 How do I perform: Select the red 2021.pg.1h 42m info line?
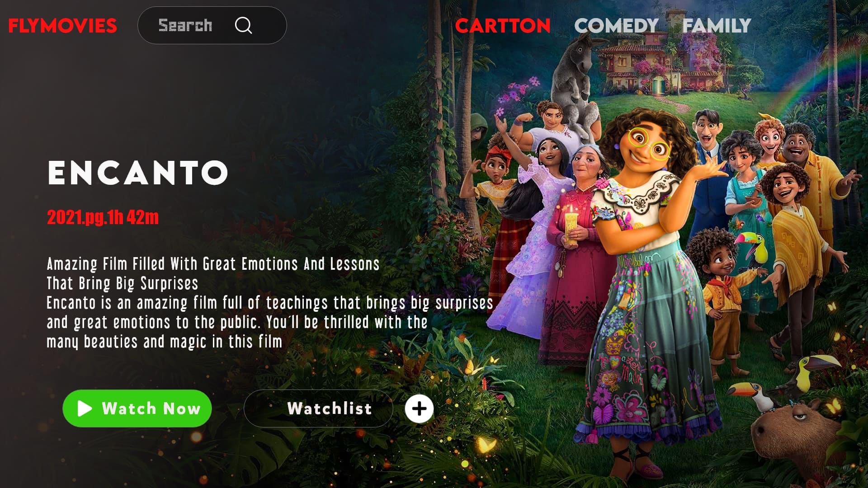click(x=103, y=217)
